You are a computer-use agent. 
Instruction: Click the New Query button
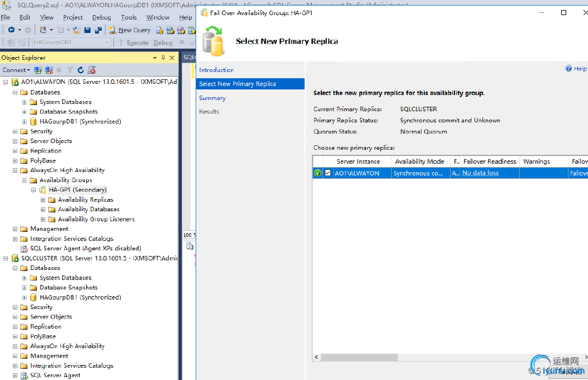[130, 30]
